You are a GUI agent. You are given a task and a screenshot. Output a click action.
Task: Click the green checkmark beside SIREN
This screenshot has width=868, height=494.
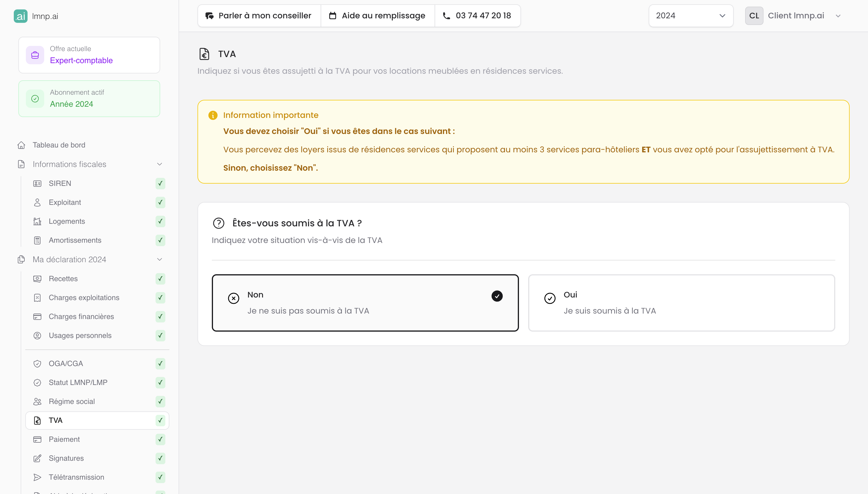[160, 184]
